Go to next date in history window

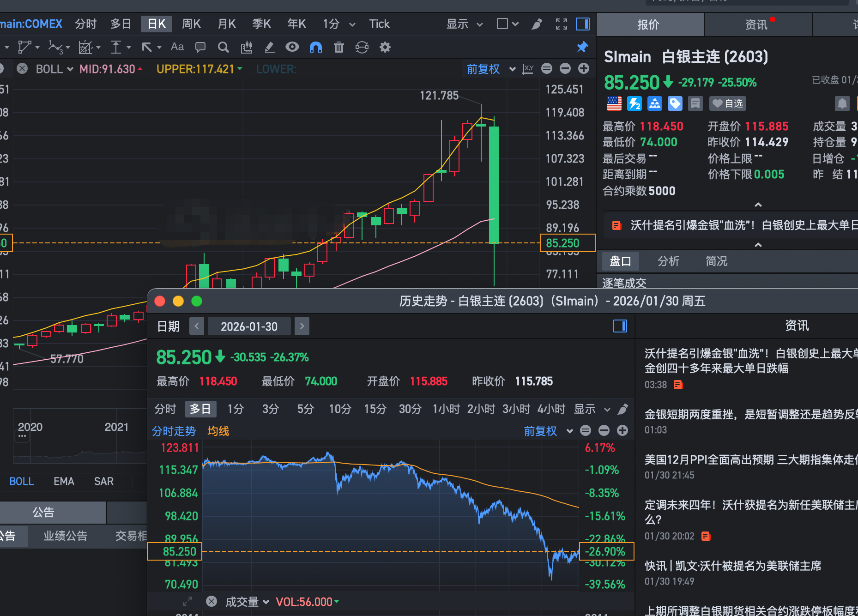click(x=302, y=326)
